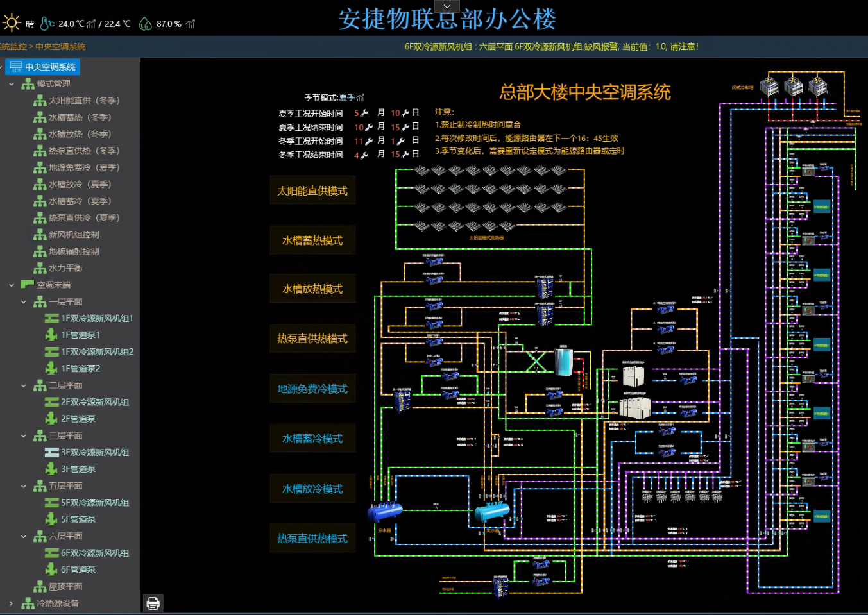Click the cooling tower units icon
The image size is (868, 615).
793,87
